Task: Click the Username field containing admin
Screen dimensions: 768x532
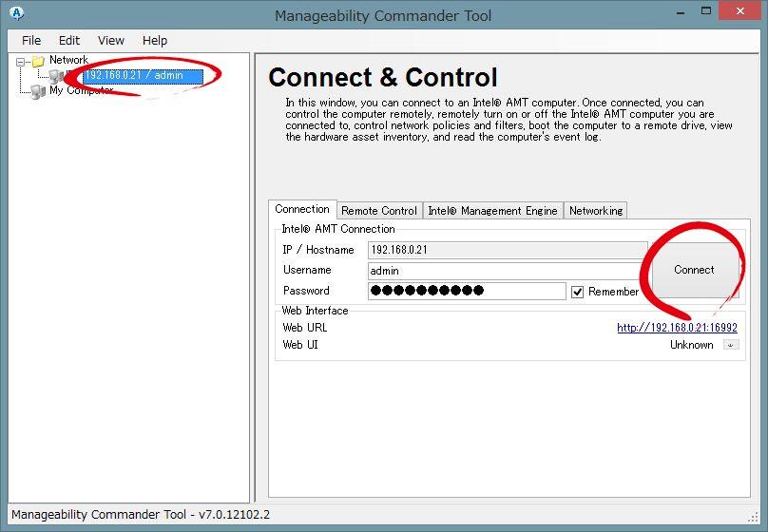Action: 508,271
